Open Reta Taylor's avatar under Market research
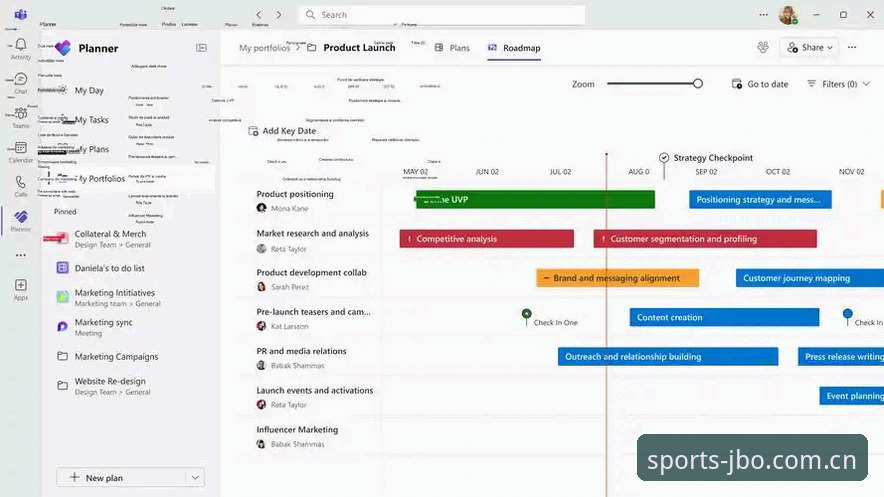This screenshot has width=884, height=497. [x=262, y=248]
